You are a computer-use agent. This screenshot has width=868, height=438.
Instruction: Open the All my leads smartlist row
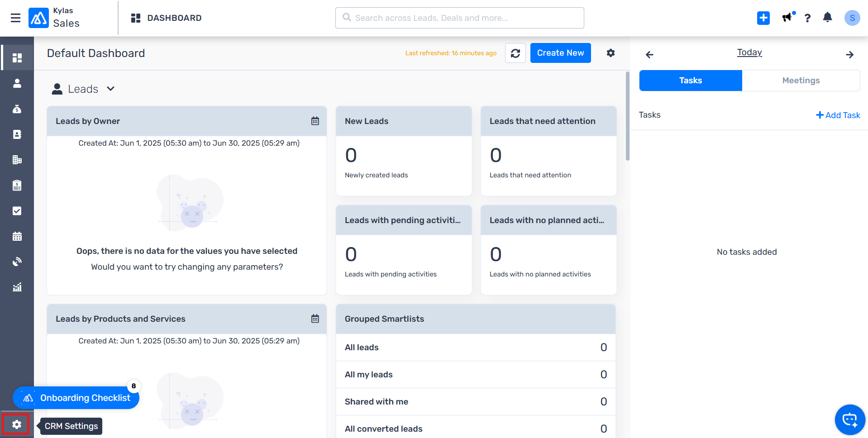tap(476, 375)
